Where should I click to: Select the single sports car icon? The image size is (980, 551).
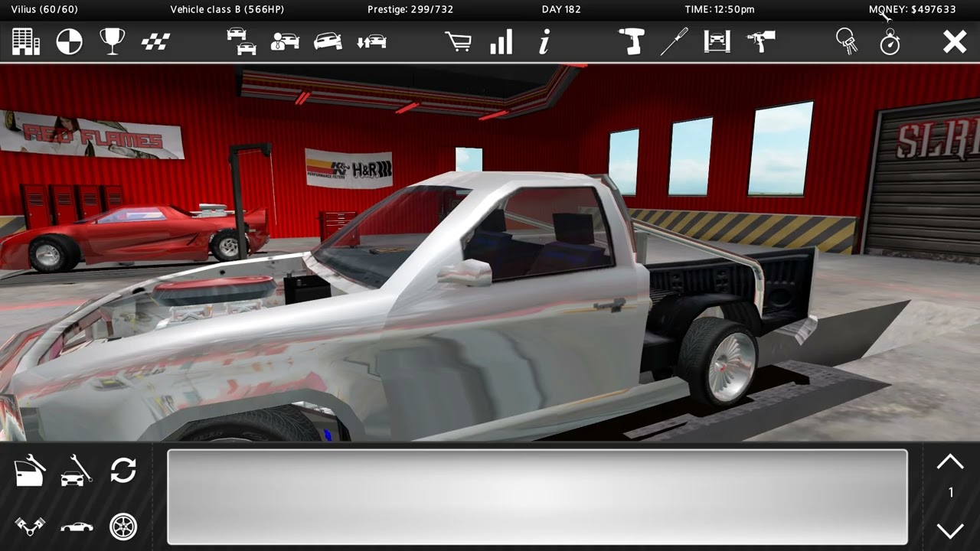pos(328,41)
